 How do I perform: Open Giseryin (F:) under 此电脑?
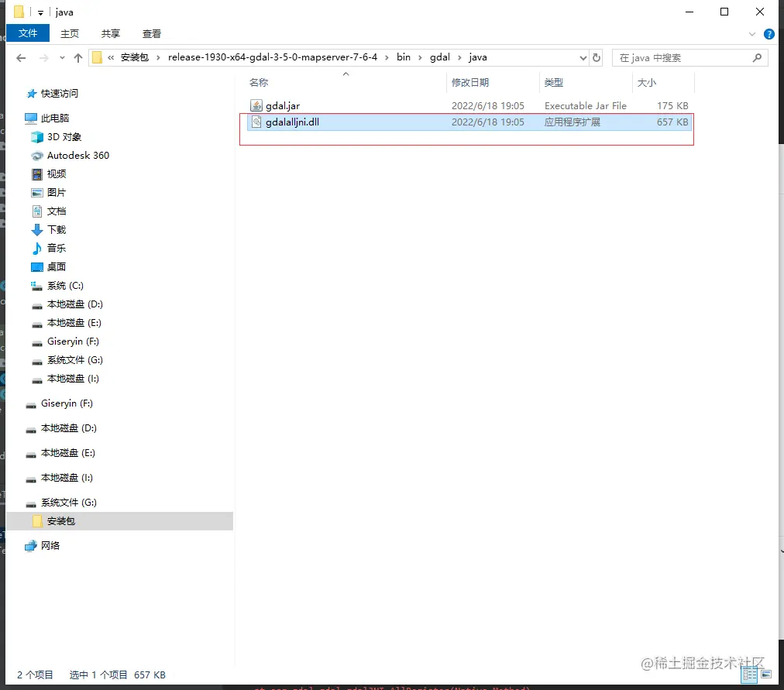[73, 342]
